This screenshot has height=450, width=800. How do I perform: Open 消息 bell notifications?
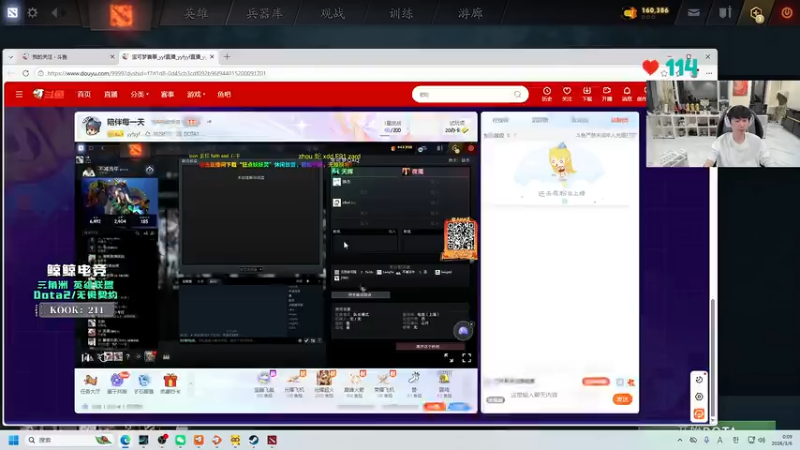pos(627,94)
